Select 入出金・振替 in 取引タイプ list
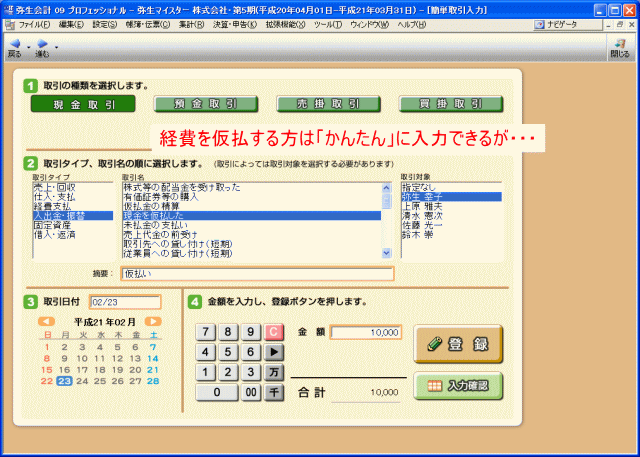 coord(73,216)
